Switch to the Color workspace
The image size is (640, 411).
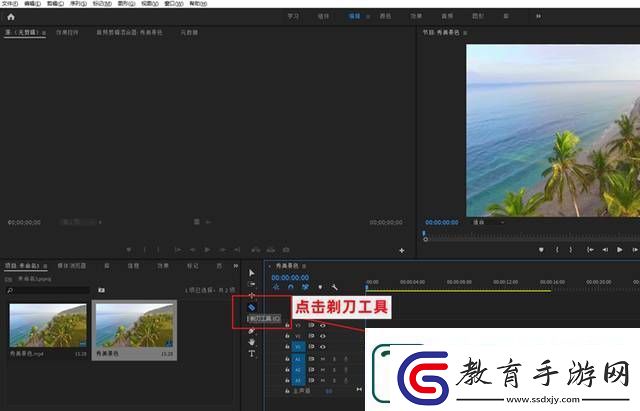coord(385,16)
